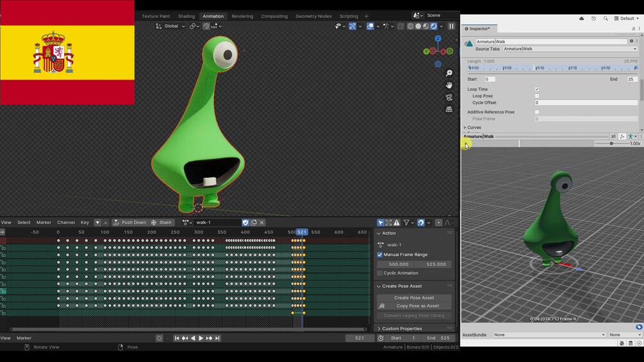Adjust the 1.00x preview speed slider
Screen dimensions: 644x362
(x=611, y=144)
